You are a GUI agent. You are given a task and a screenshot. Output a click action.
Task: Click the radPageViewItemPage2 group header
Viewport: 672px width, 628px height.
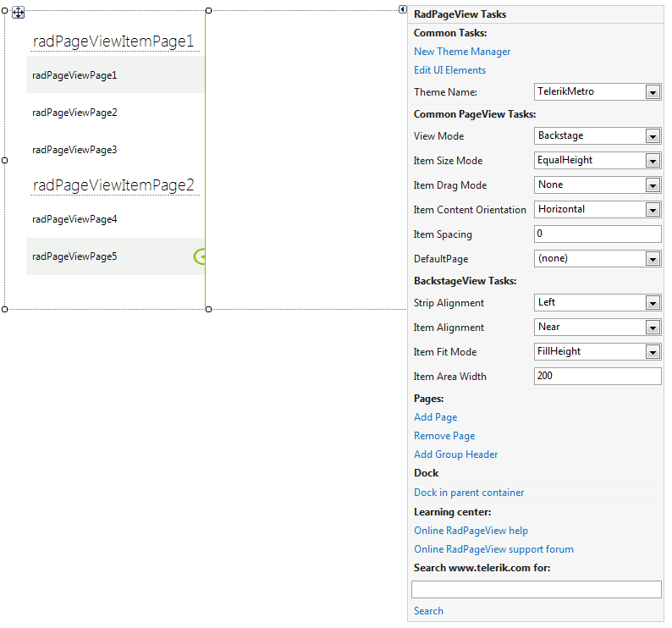pyautogui.click(x=113, y=185)
